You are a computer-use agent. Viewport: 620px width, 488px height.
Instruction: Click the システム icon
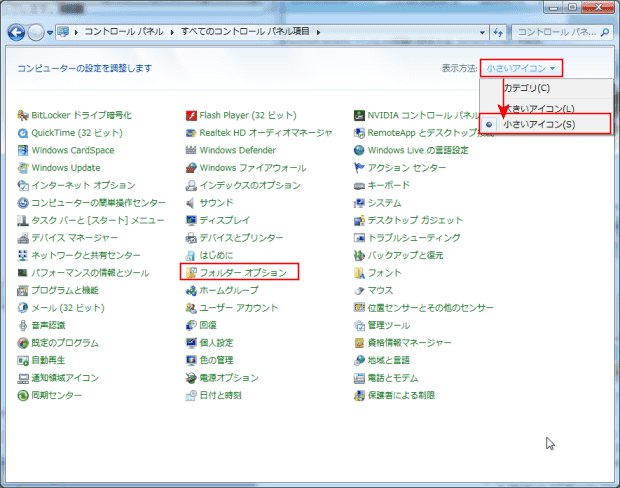click(x=359, y=203)
